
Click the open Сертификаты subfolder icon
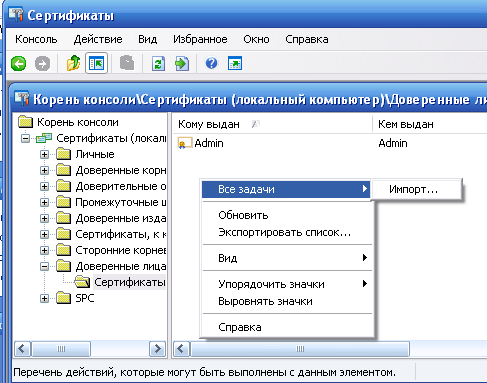click(x=82, y=282)
